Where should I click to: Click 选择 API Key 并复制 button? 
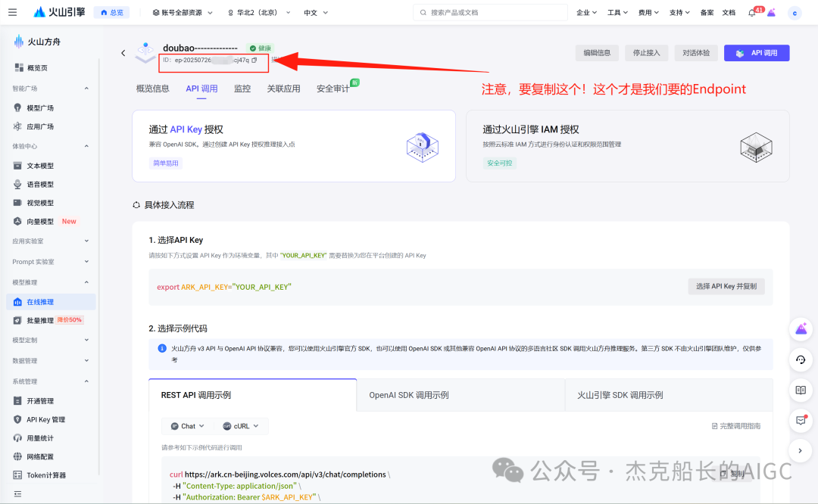(726, 286)
